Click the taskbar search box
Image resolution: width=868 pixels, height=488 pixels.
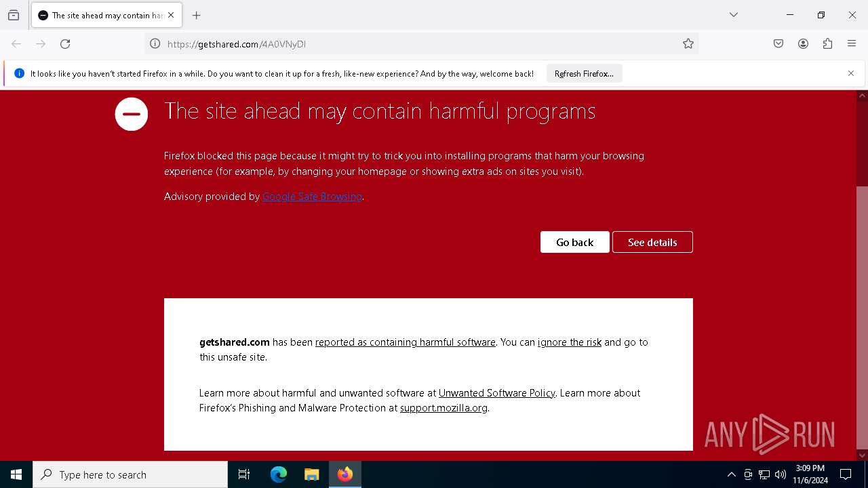tap(130, 474)
